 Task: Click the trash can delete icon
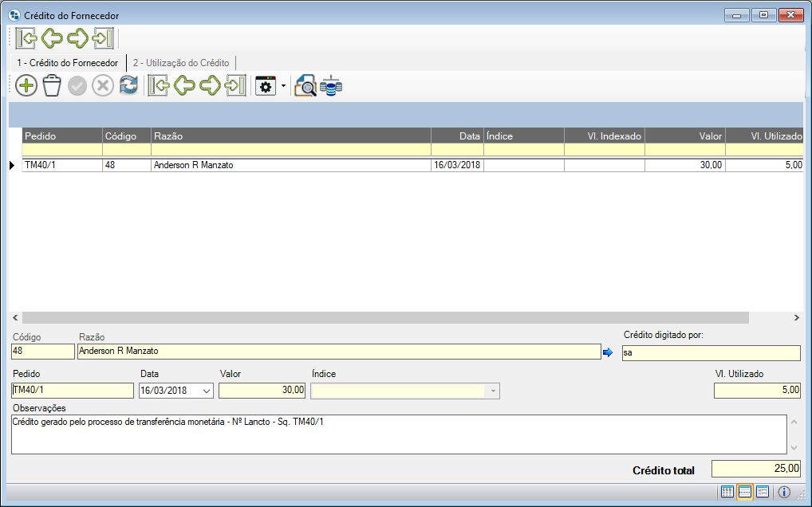click(52, 86)
